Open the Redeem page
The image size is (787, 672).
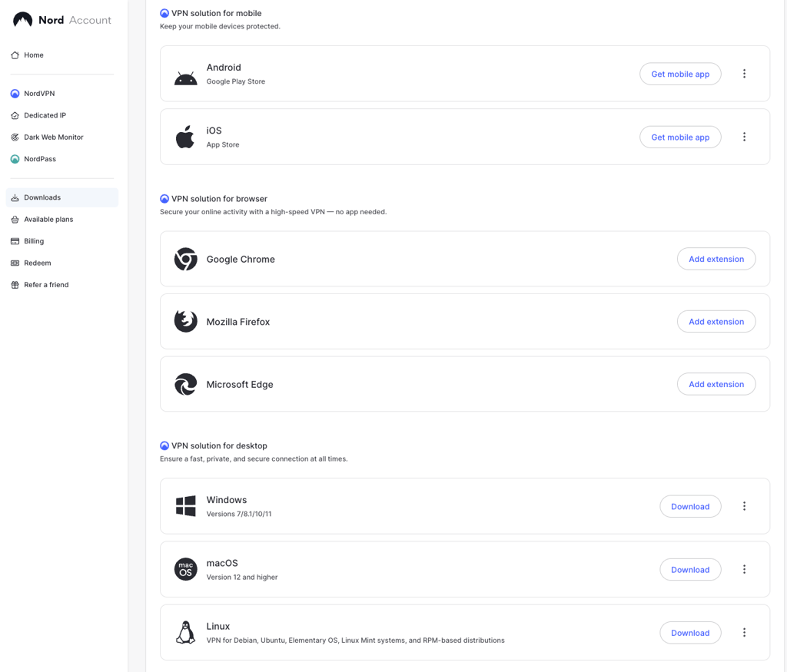[62, 263]
